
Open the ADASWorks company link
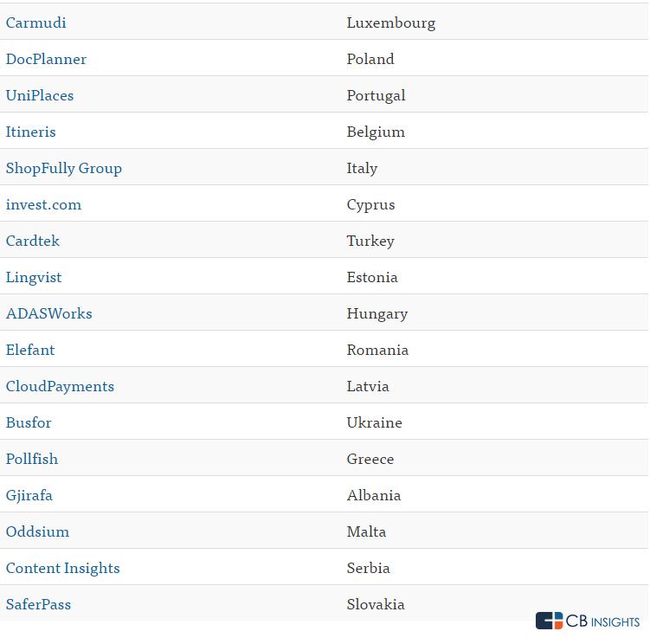click(x=49, y=313)
